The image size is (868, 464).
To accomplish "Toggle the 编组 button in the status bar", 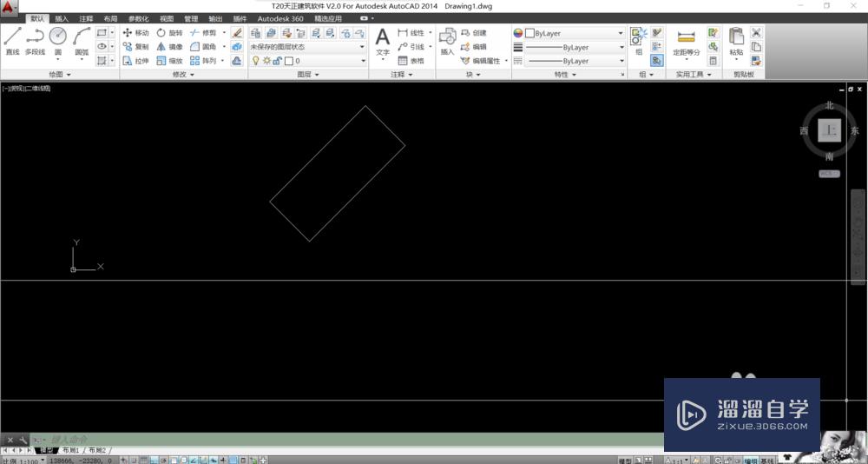I will pos(751,461).
